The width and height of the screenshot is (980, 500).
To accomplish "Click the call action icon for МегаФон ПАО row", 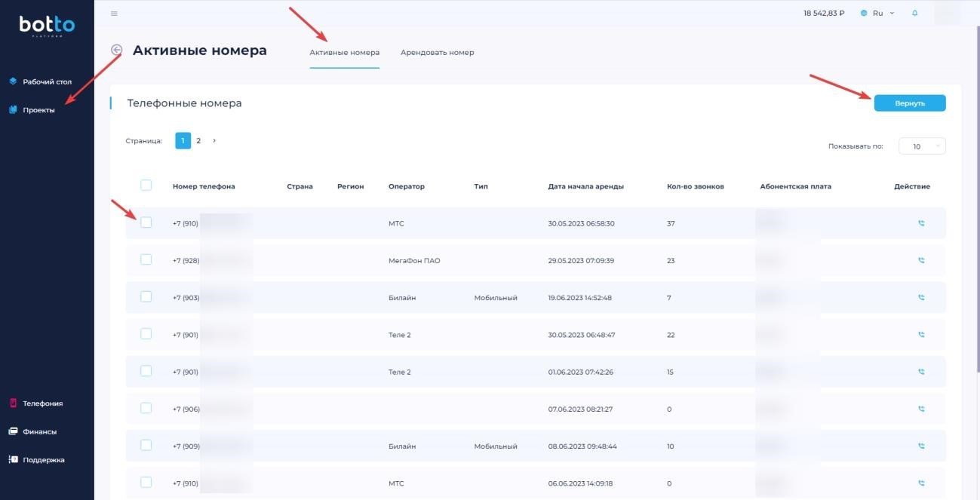I will coord(920,260).
